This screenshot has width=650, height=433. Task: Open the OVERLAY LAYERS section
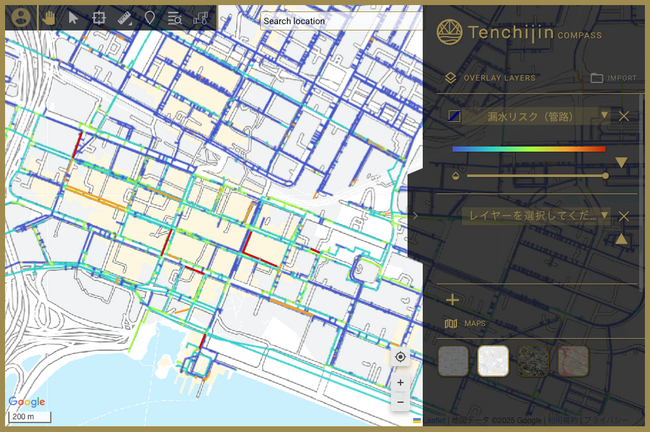coord(490,78)
